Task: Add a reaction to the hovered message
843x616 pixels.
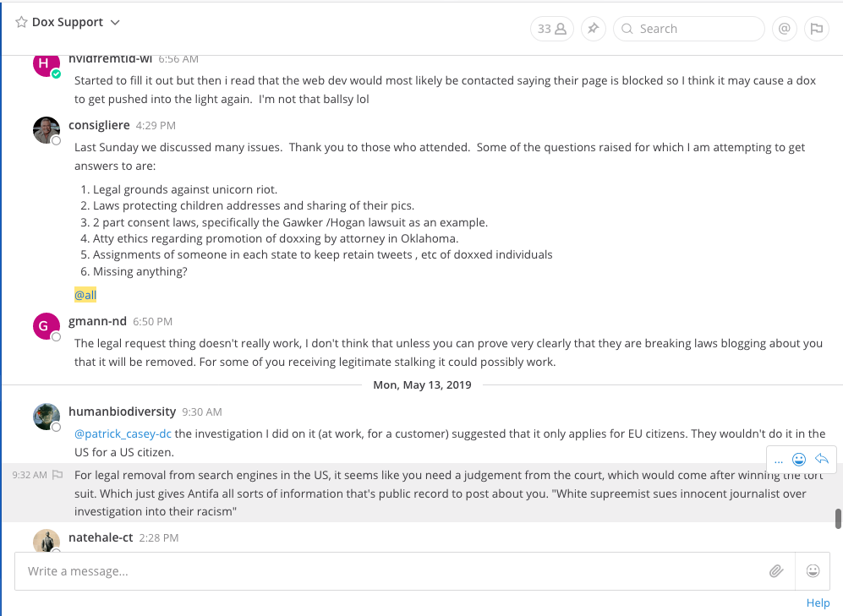Action: coord(799,460)
